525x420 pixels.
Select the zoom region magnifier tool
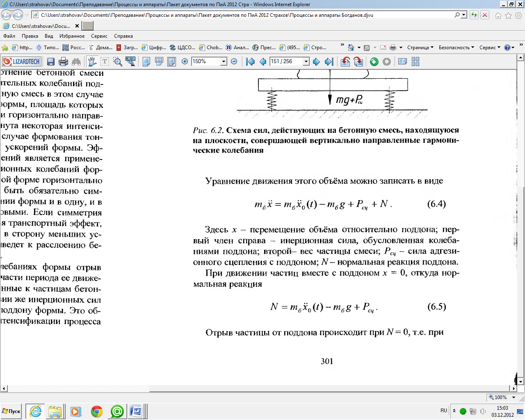118,62
